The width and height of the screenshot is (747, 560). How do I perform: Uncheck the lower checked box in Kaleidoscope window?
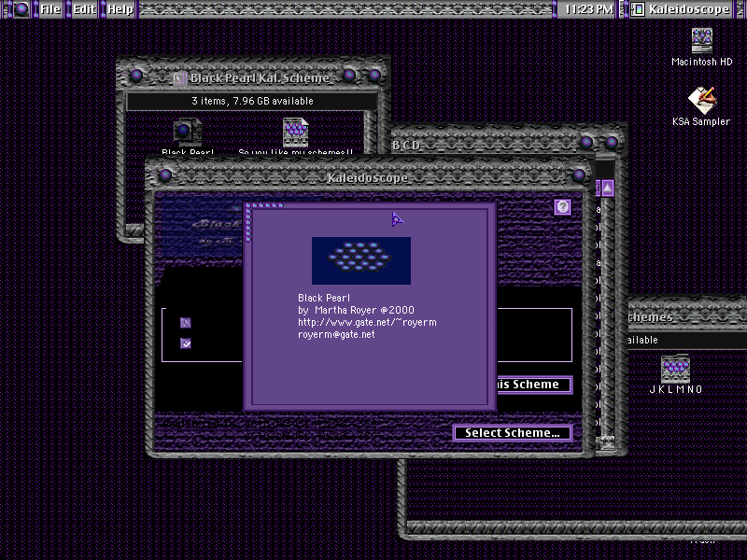click(186, 343)
